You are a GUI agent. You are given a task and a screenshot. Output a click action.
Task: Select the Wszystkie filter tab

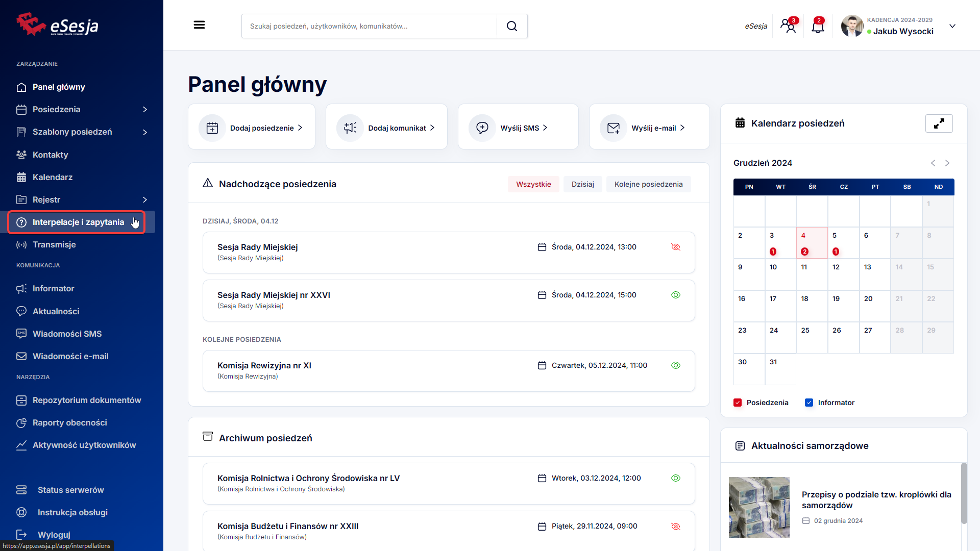[533, 184]
